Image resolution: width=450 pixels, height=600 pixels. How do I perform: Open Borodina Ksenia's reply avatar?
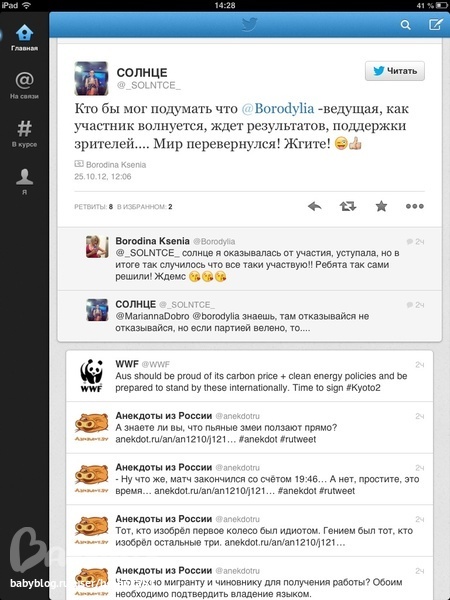coord(97,246)
